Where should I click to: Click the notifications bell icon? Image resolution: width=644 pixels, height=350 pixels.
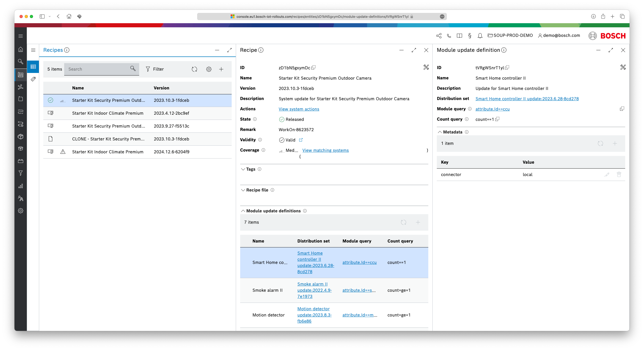point(480,36)
